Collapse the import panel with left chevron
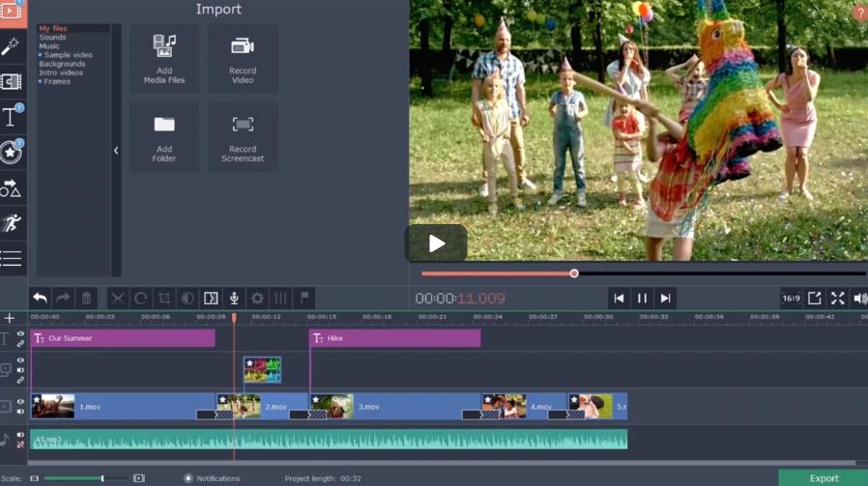 [x=116, y=150]
